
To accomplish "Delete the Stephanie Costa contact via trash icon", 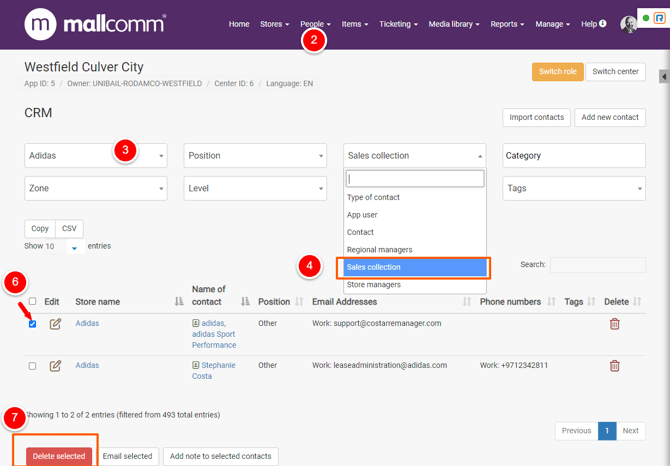I will pos(614,366).
